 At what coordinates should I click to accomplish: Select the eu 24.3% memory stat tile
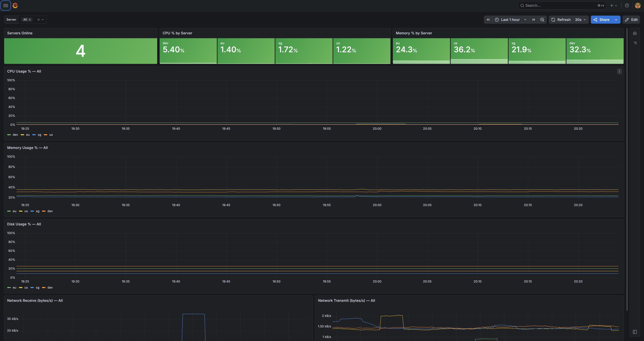pyautogui.click(x=421, y=51)
